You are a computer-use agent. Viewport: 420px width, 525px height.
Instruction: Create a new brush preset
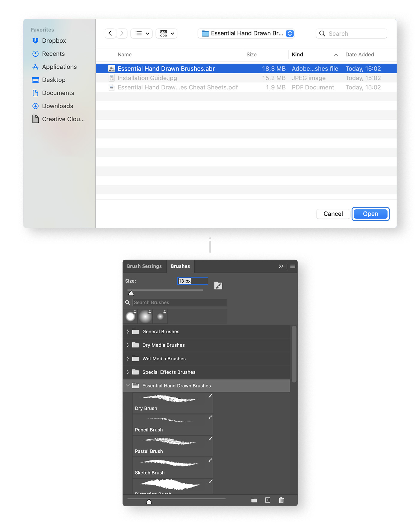point(268,500)
